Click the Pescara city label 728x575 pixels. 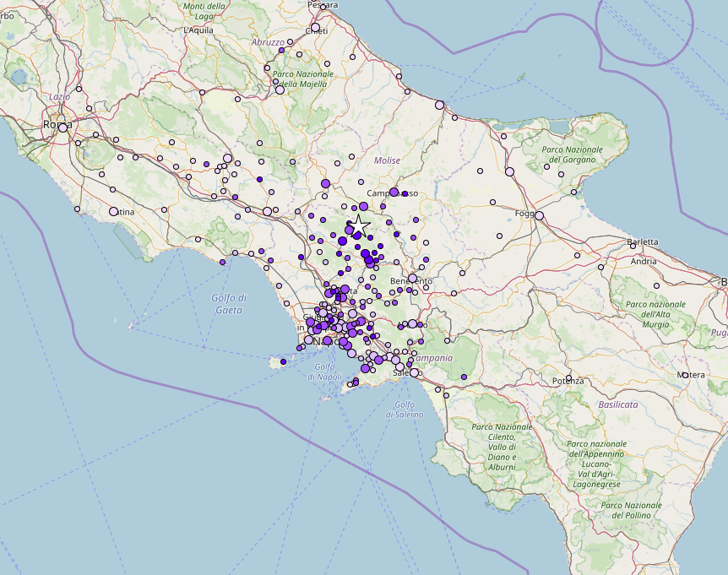(323, 5)
